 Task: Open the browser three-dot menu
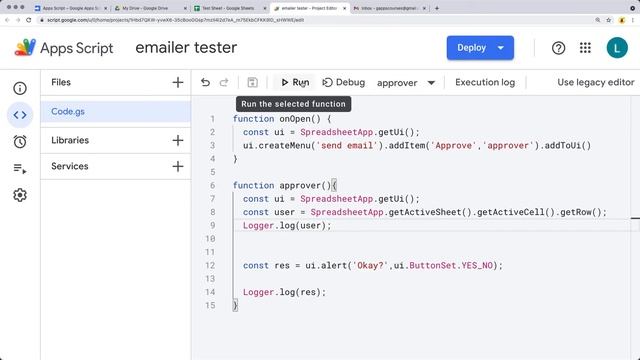pos(633,20)
